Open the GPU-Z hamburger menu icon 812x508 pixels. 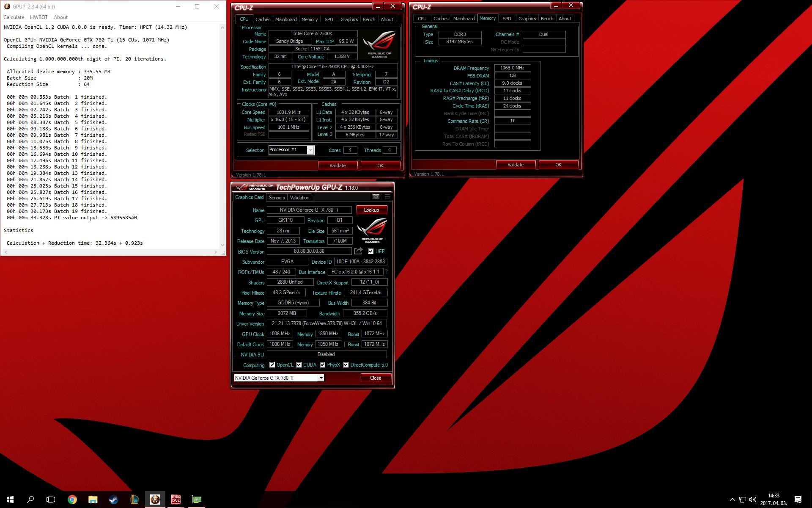(387, 196)
